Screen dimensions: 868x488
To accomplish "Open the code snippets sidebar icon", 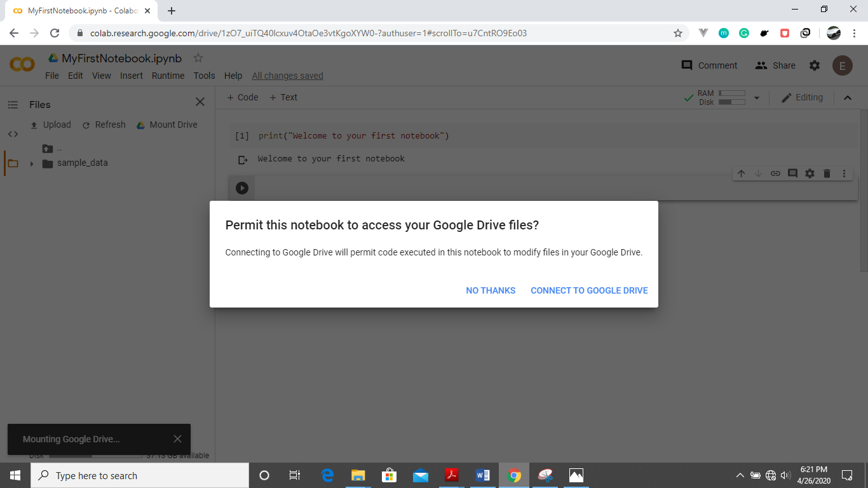I will pos(13,134).
